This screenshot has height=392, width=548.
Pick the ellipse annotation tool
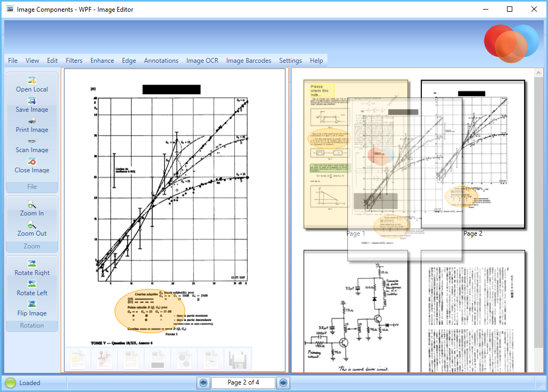click(184, 360)
